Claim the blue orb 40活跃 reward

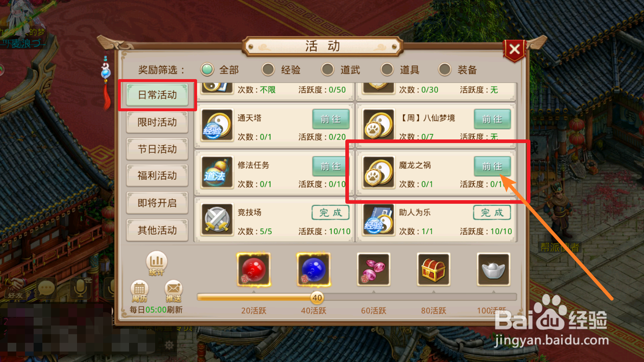(x=314, y=270)
